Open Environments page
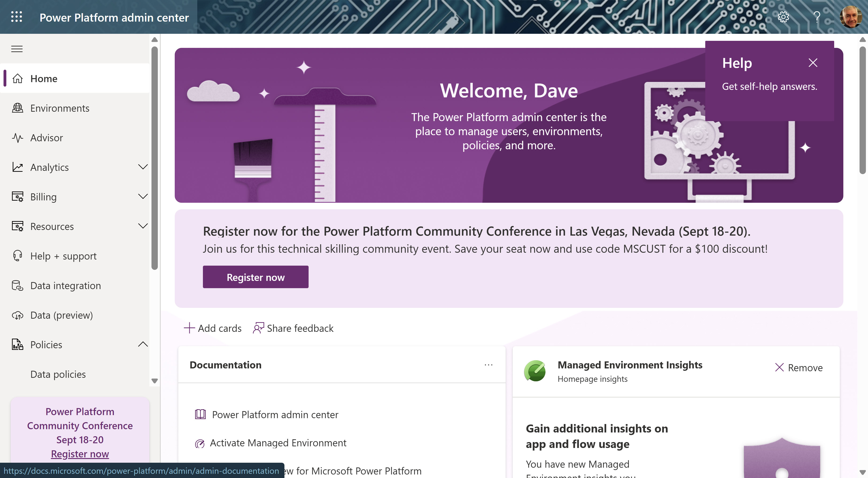868x478 pixels. pyautogui.click(x=75, y=108)
